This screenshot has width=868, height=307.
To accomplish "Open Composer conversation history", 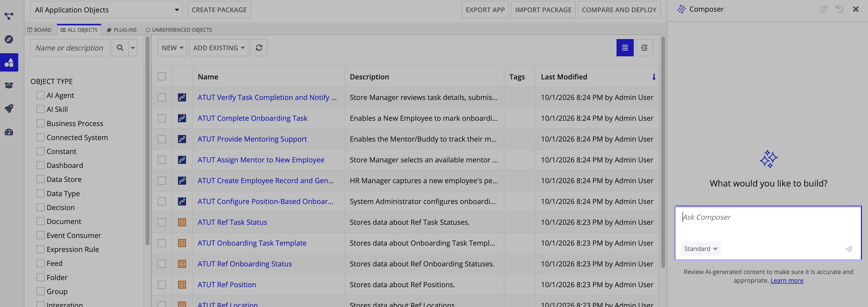I will [x=839, y=9].
